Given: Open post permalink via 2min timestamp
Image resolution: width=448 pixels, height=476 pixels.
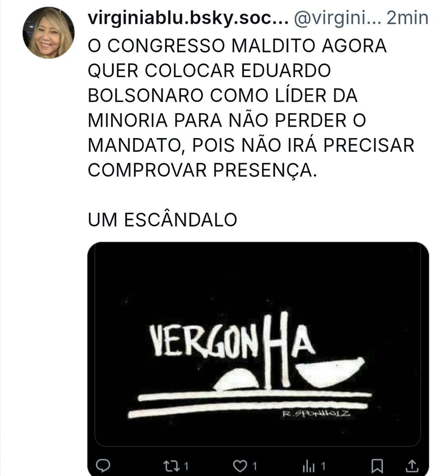Looking at the screenshot, I should [408, 18].
